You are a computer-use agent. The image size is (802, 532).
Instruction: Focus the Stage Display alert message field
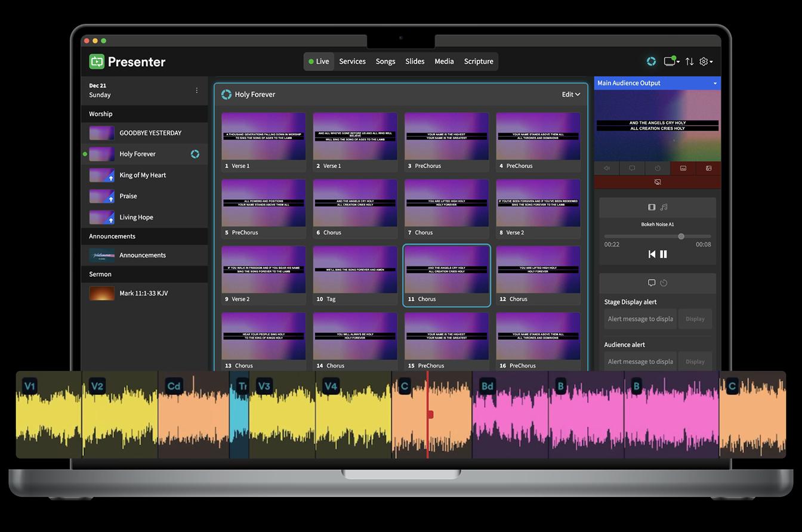click(640, 318)
